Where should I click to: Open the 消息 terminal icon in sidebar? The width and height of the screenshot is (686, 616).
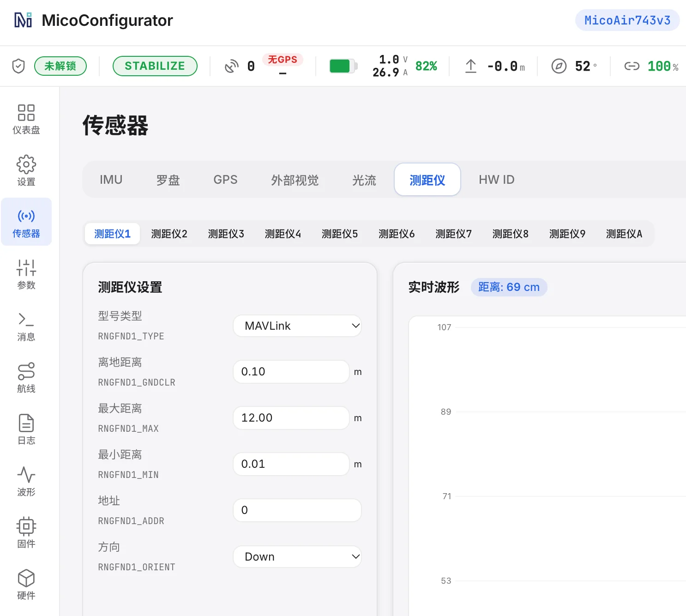(26, 320)
